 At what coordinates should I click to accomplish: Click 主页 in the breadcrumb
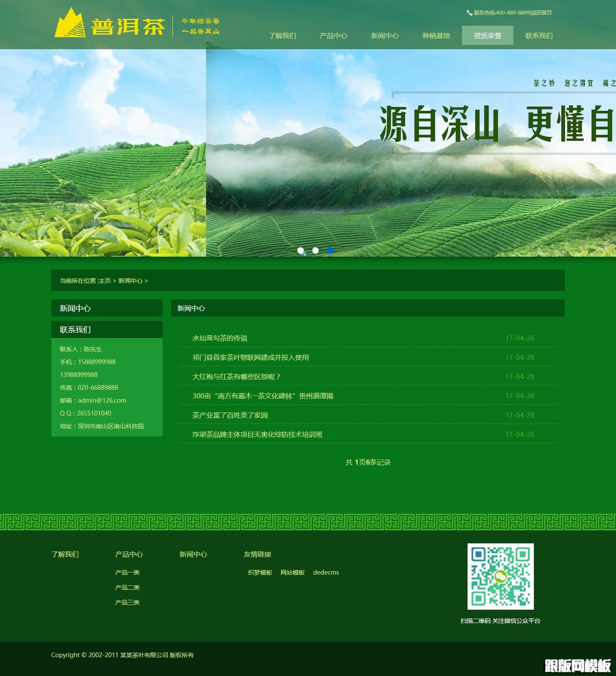pyautogui.click(x=105, y=281)
